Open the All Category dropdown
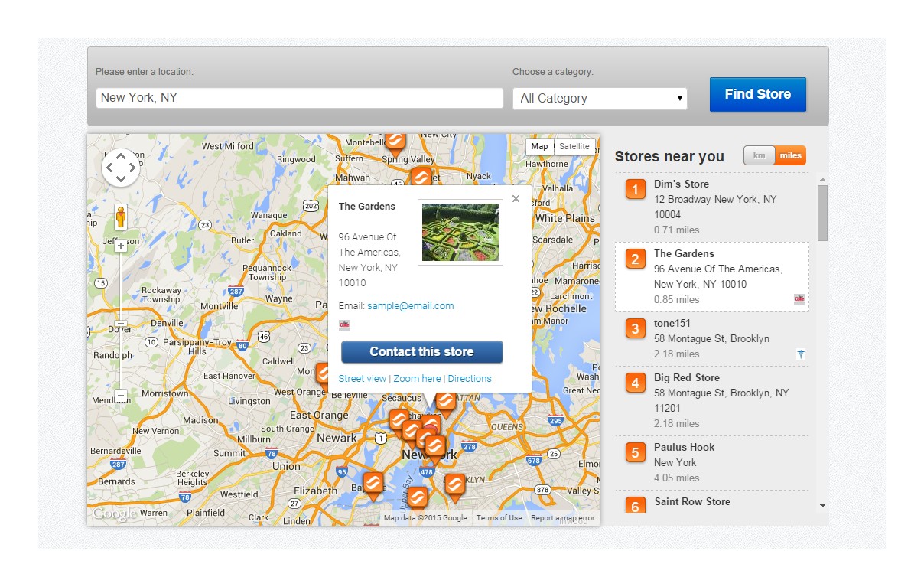Screen dimensions: 924x587 point(600,99)
